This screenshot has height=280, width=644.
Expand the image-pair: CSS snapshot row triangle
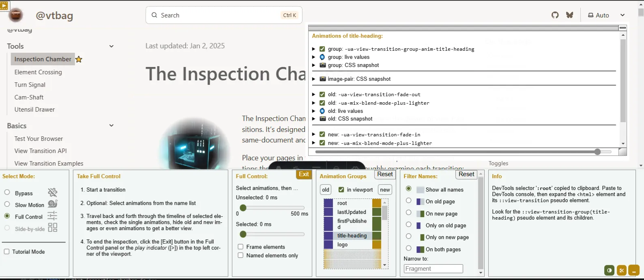point(313,79)
